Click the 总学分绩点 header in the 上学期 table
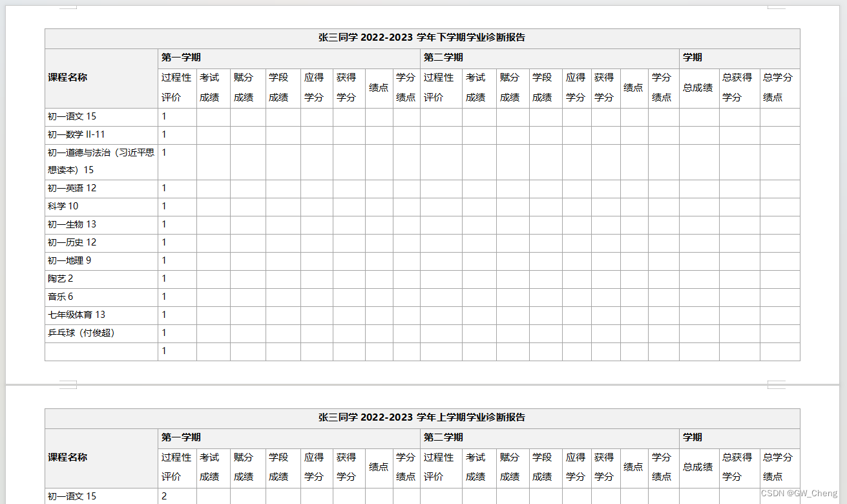This screenshot has width=847, height=504. (778, 467)
